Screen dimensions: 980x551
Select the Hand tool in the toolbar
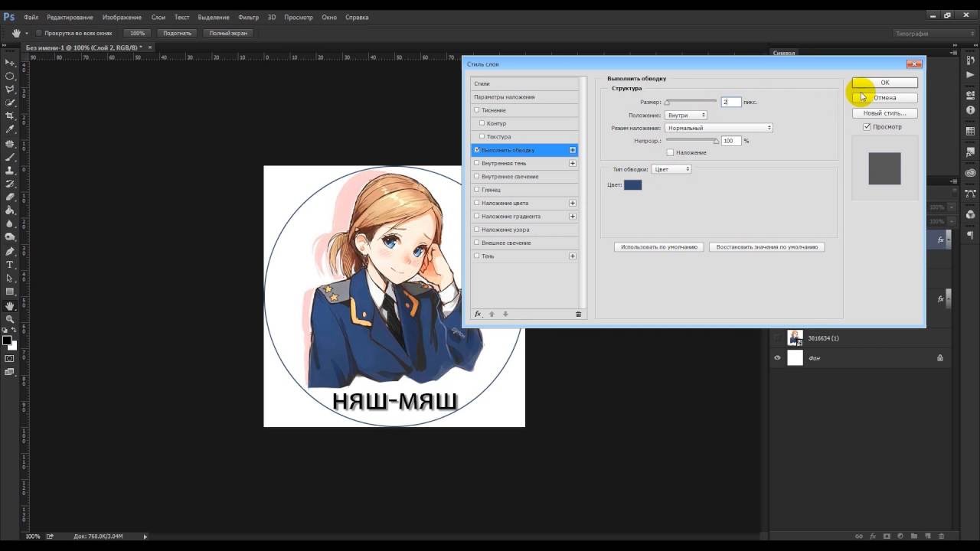[10, 306]
